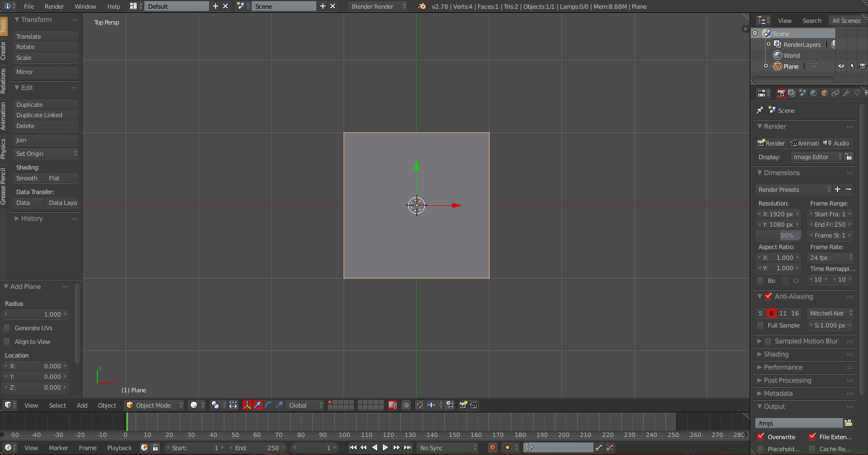The height and width of the screenshot is (455, 868).
Task: Open the File menu
Action: click(29, 7)
